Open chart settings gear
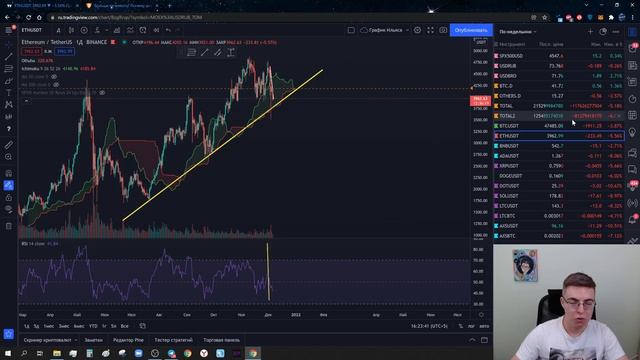640x360 pixels. (x=418, y=30)
